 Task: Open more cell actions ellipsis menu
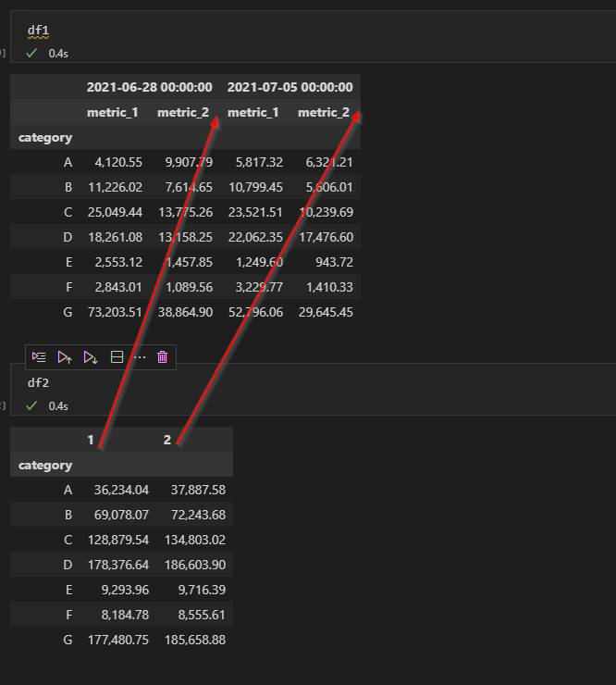pyautogui.click(x=140, y=357)
